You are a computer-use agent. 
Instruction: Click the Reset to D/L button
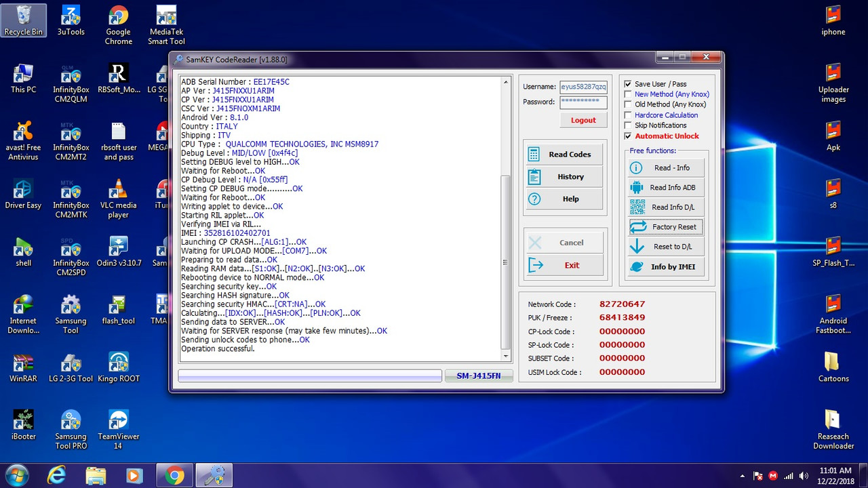(x=666, y=247)
